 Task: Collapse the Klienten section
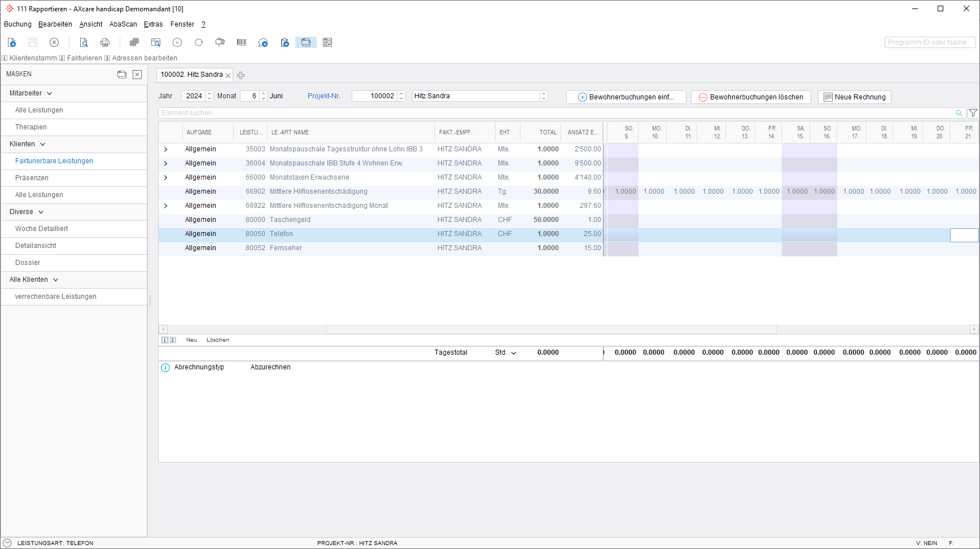pos(43,145)
